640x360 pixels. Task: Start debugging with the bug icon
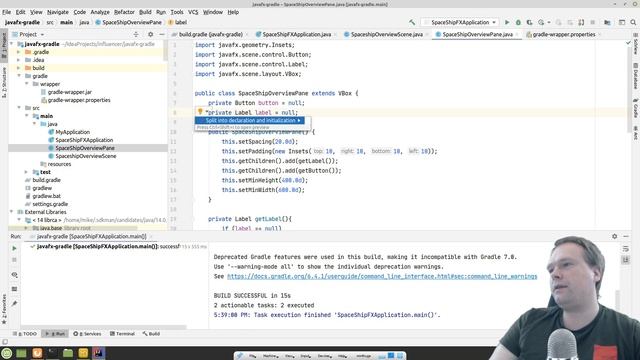click(518, 22)
